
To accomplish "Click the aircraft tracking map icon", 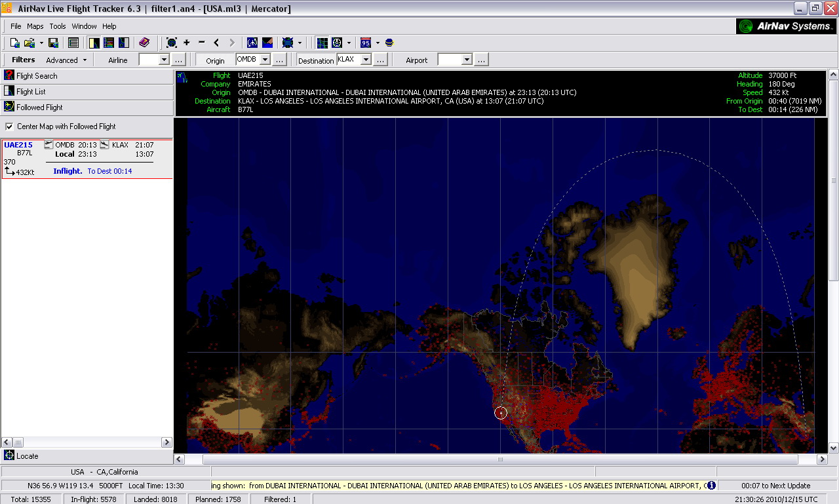I will pos(252,43).
